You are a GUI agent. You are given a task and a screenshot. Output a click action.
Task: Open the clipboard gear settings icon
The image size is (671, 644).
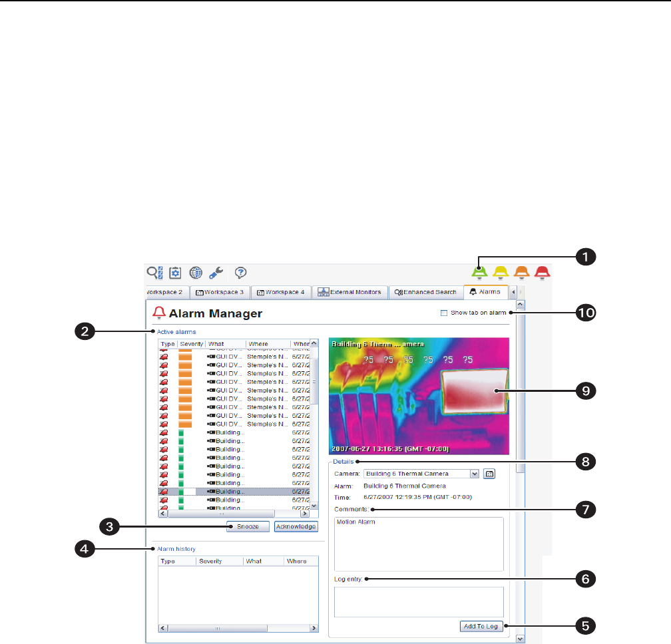pos(175,273)
